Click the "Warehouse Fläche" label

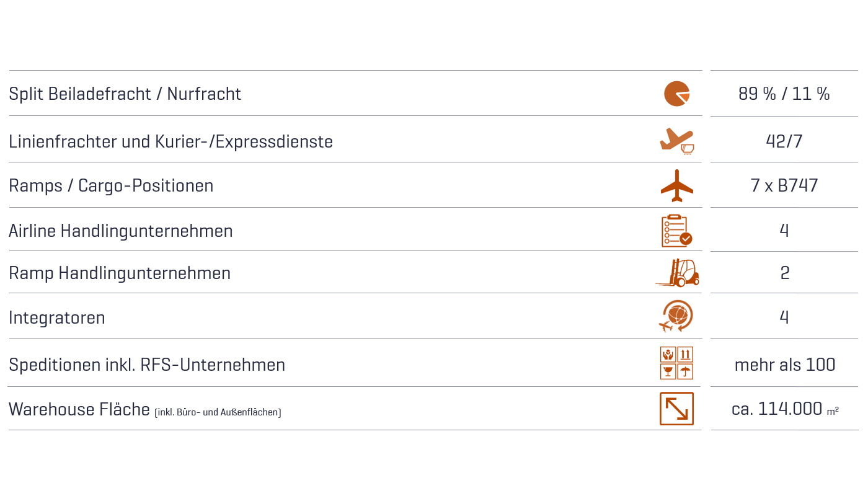79,409
